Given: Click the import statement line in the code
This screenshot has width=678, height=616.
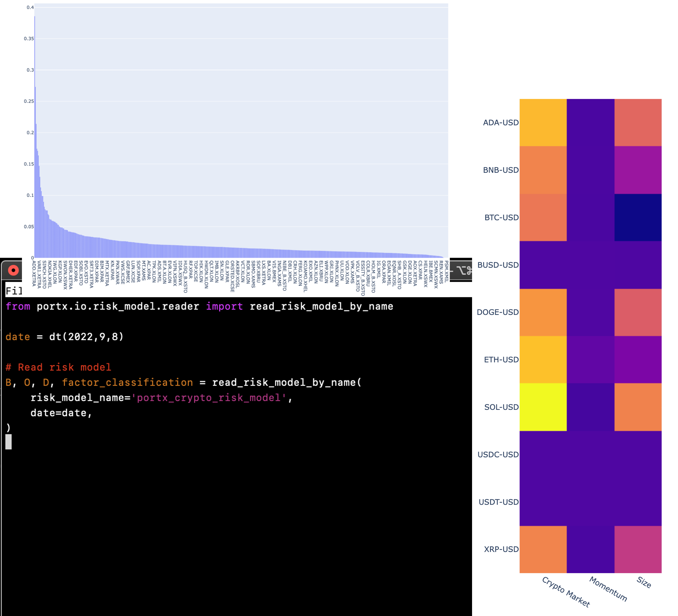Looking at the screenshot, I should tap(200, 306).
